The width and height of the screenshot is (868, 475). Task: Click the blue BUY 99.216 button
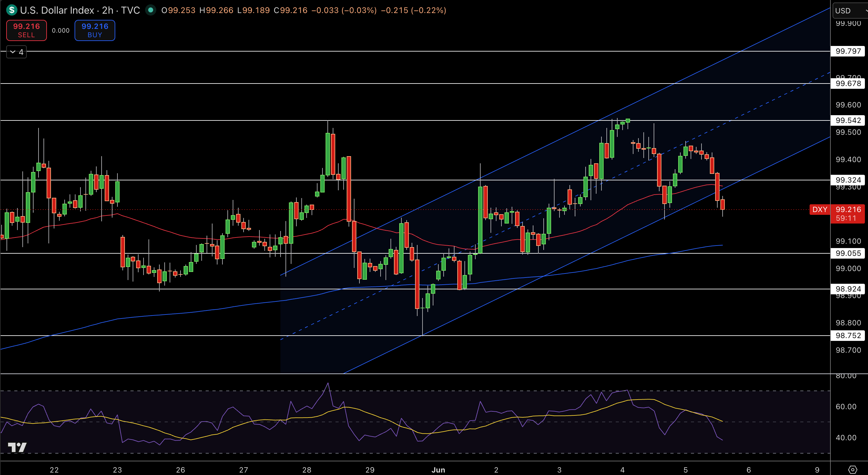tap(95, 30)
